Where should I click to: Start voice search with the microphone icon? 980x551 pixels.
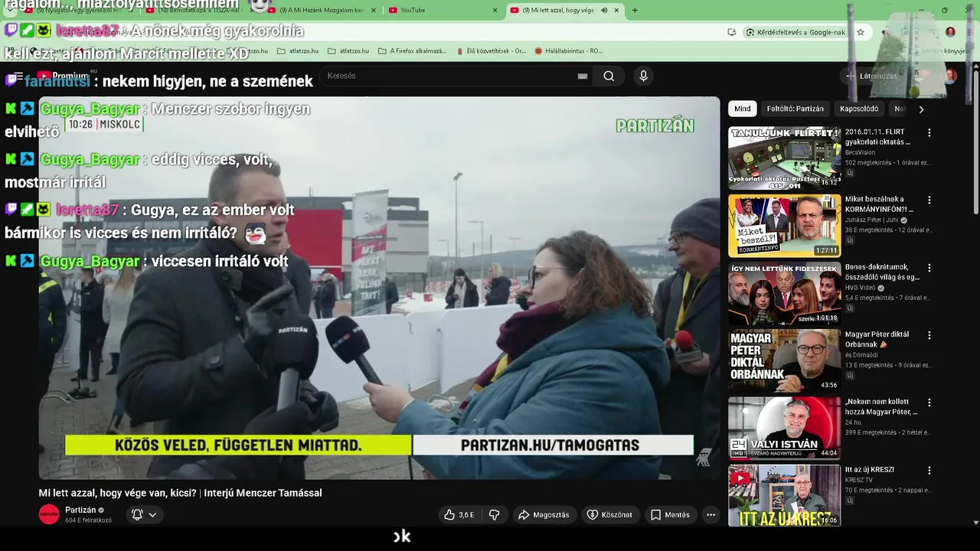643,76
